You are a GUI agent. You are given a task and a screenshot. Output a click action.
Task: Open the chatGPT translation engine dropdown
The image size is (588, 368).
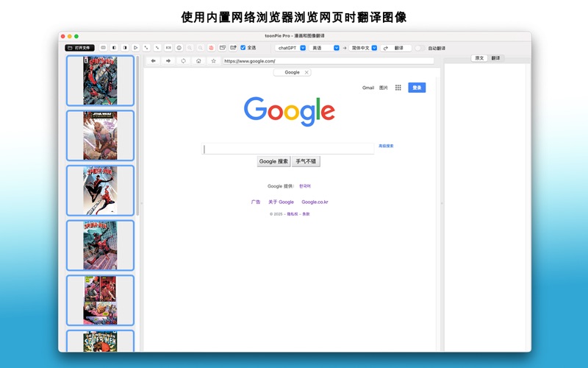point(291,48)
